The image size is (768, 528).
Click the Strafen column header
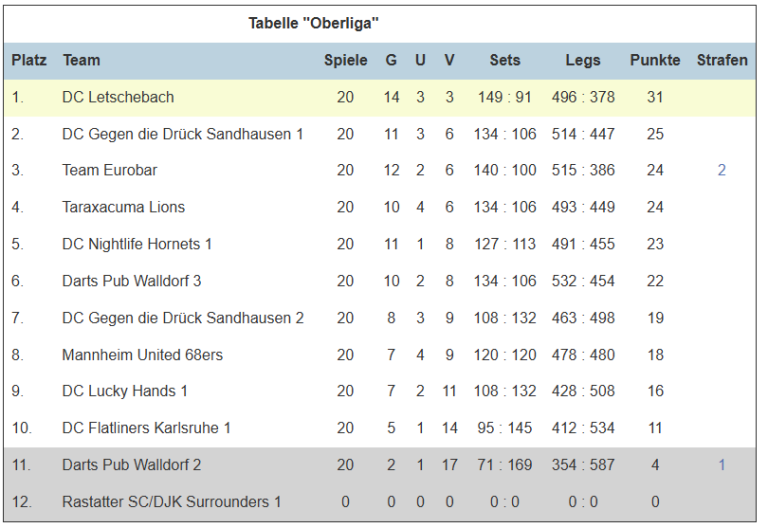(722, 60)
